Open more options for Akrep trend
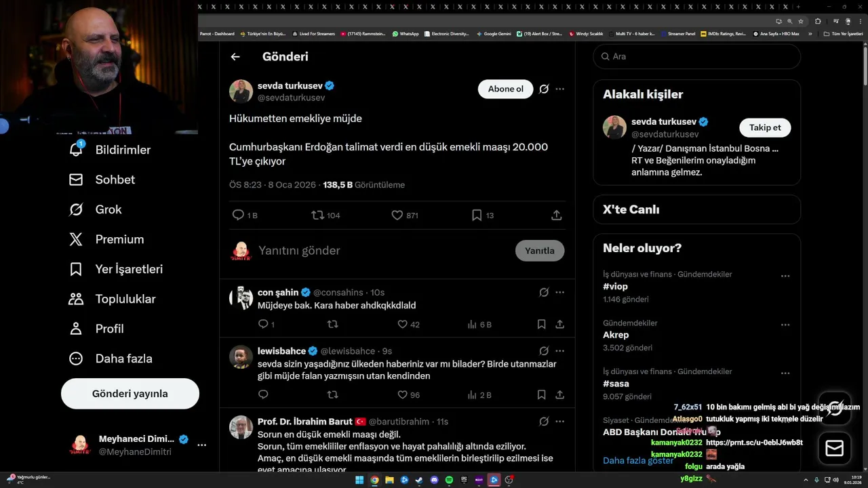This screenshot has height=488, width=868. 785,325
